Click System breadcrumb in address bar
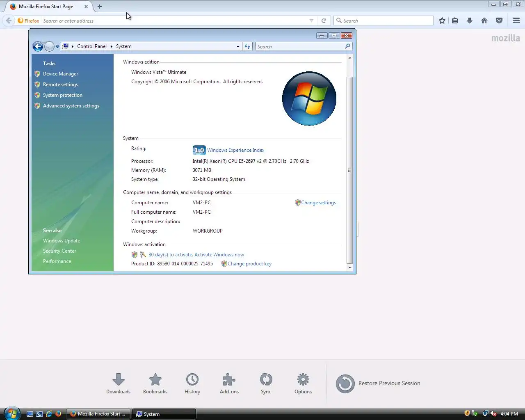This screenshot has width=525, height=420. [x=124, y=46]
